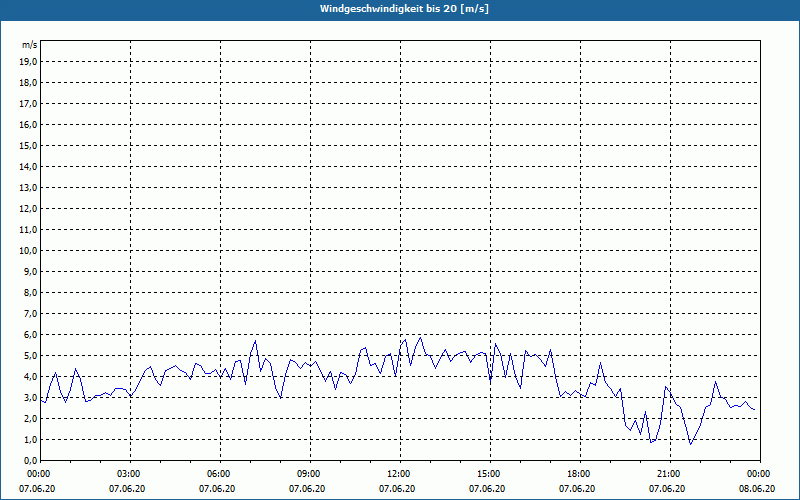Select the '17,0' y-axis label
This screenshot has height=500, width=800.
(28, 104)
